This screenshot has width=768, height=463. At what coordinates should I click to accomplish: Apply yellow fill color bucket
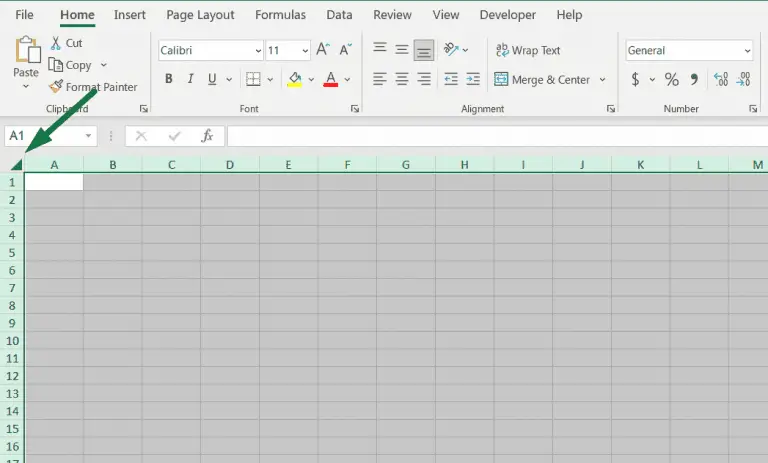click(294, 79)
